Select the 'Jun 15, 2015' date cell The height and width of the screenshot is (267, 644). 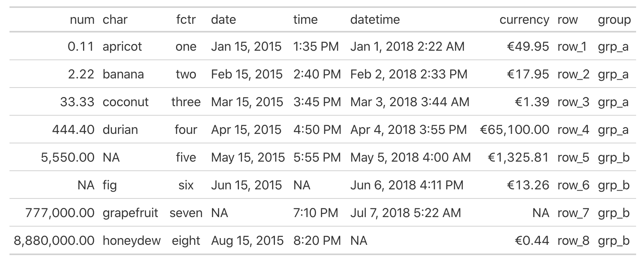[246, 185]
